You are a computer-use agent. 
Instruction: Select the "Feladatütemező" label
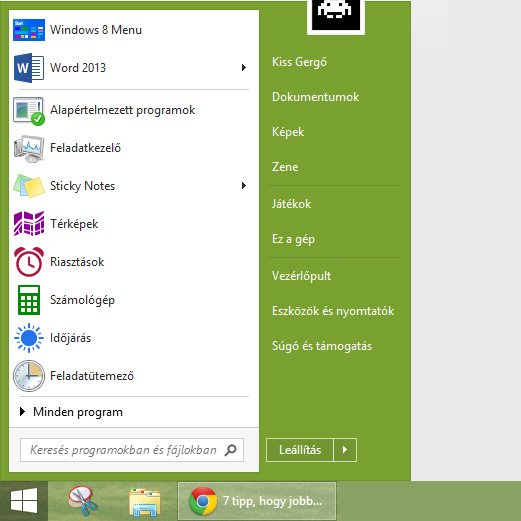pyautogui.click(x=92, y=376)
